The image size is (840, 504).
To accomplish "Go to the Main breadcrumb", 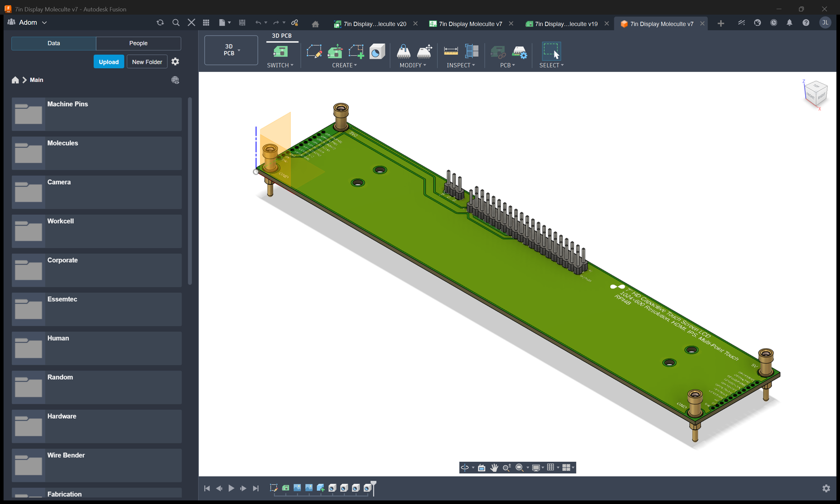I will [x=36, y=80].
